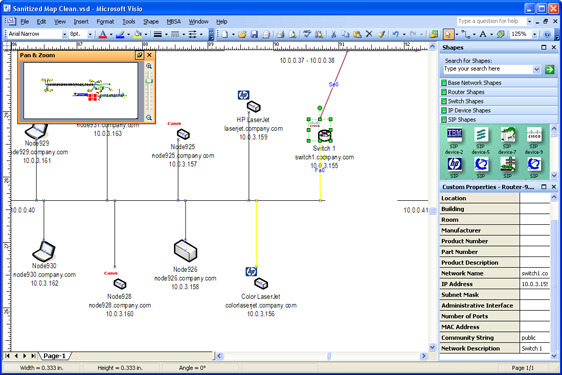Screen dimensions: 562x375
Task: Toggle the Pan & Zoom auto-hide pin
Action: point(139,55)
